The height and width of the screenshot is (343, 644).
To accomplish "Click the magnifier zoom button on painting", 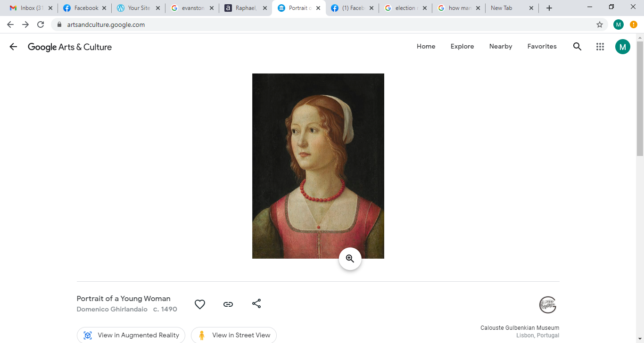I will point(350,259).
